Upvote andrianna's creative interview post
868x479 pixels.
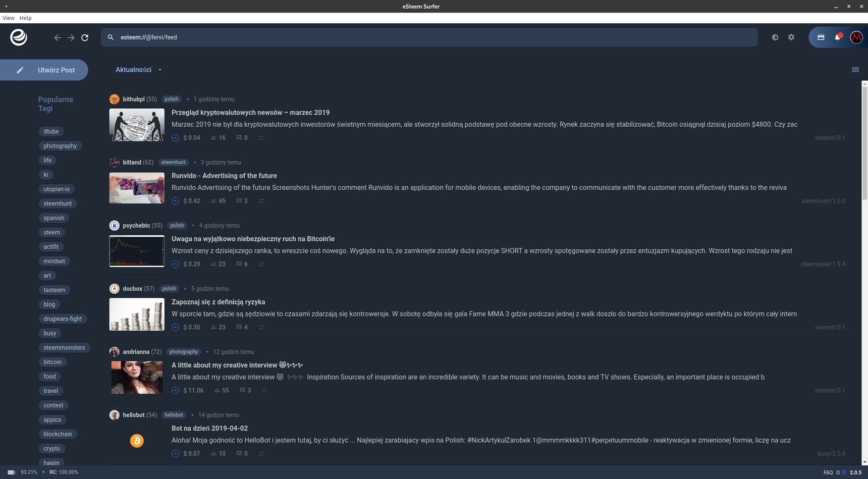coord(175,390)
